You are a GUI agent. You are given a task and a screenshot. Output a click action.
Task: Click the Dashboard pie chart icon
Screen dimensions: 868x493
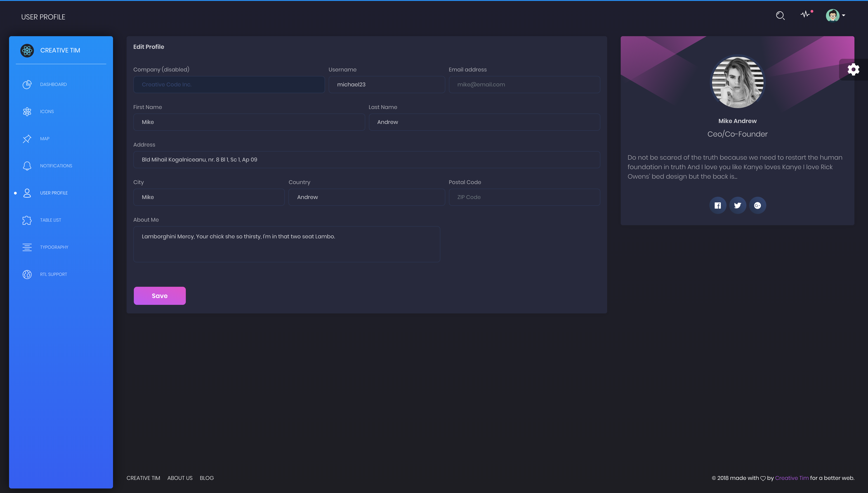(x=27, y=84)
